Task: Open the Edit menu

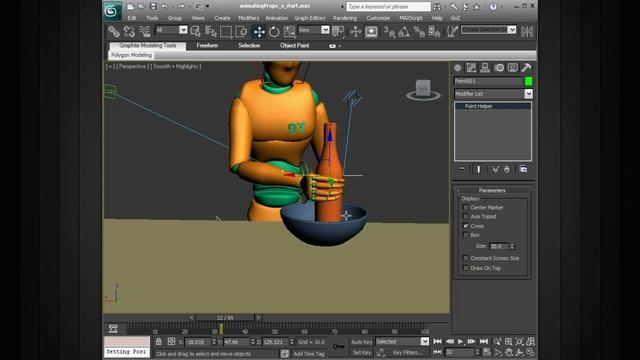Action: click(132, 18)
